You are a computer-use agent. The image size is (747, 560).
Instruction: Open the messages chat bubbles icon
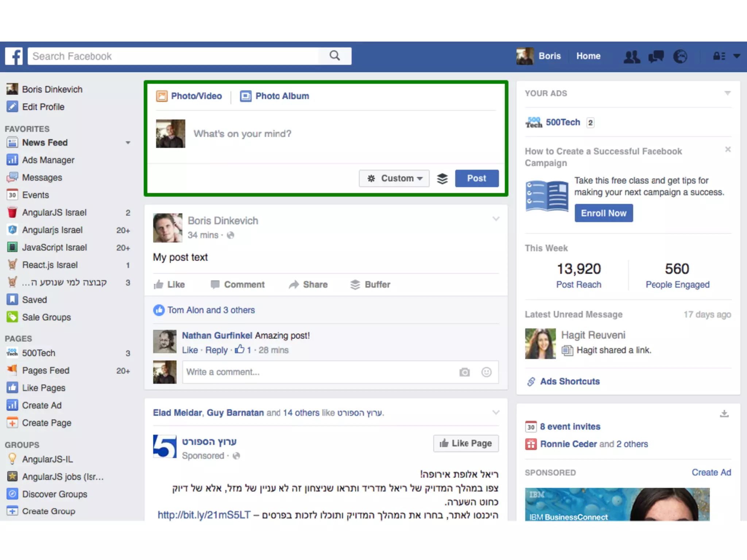[x=656, y=57]
